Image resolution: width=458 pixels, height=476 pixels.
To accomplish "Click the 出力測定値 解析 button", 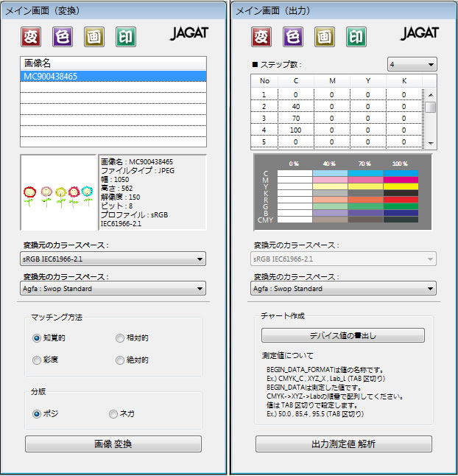I will tap(343, 444).
